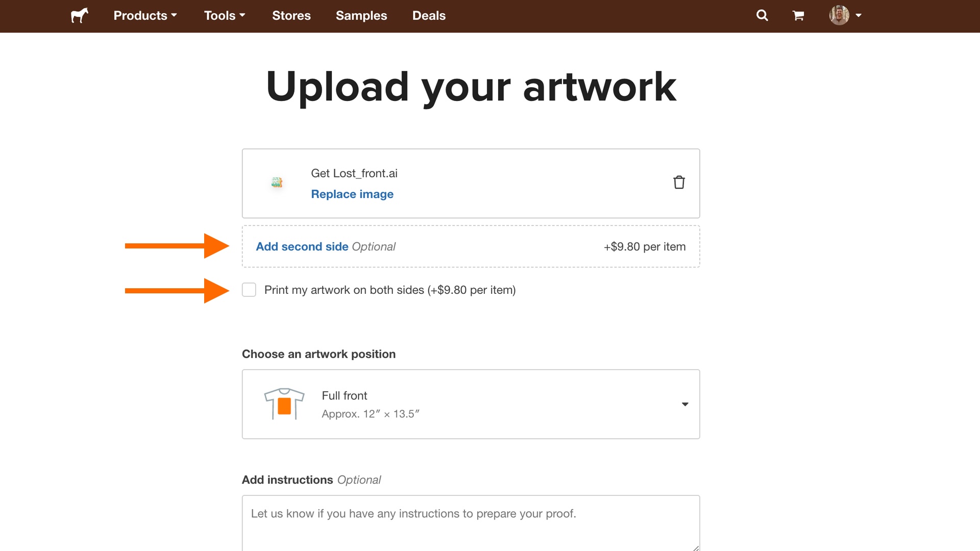This screenshot has width=980, height=551.
Task: Click the horse logo home icon
Action: point(80,16)
